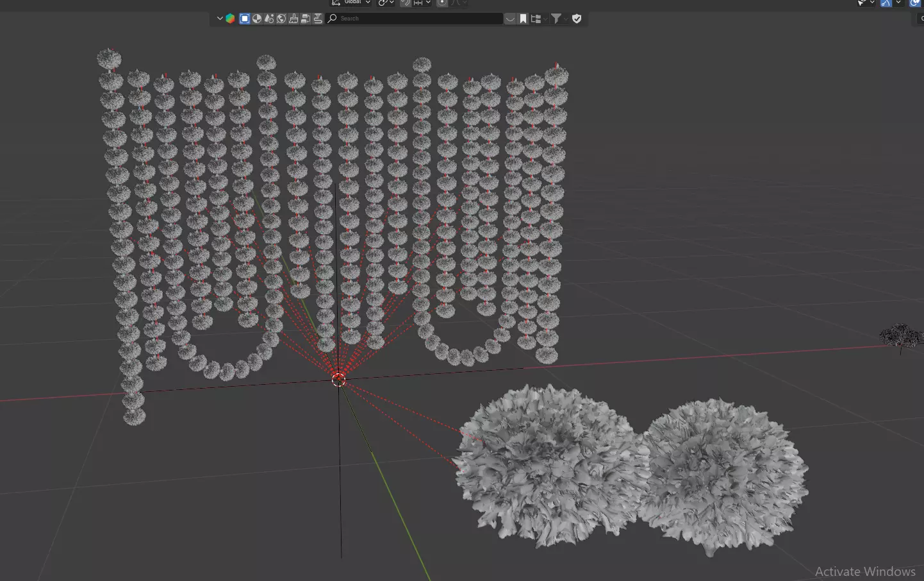Toggle the snap magnet button
924x581 pixels.
coord(406,3)
